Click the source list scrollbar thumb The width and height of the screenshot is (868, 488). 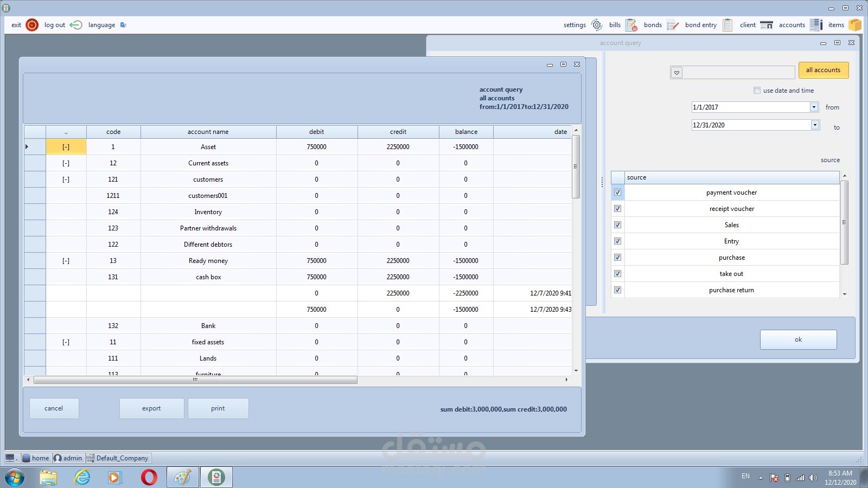pos(844,222)
